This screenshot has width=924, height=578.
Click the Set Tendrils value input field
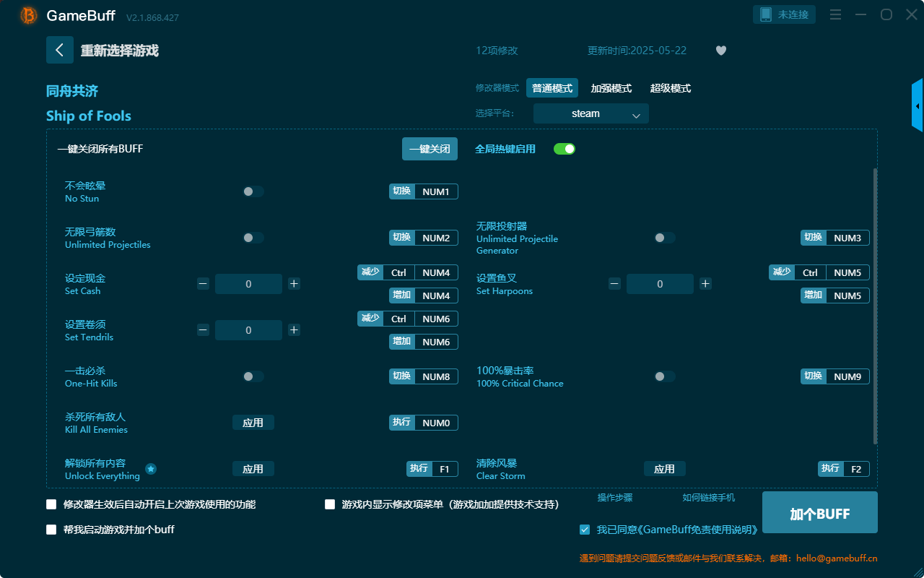click(248, 330)
